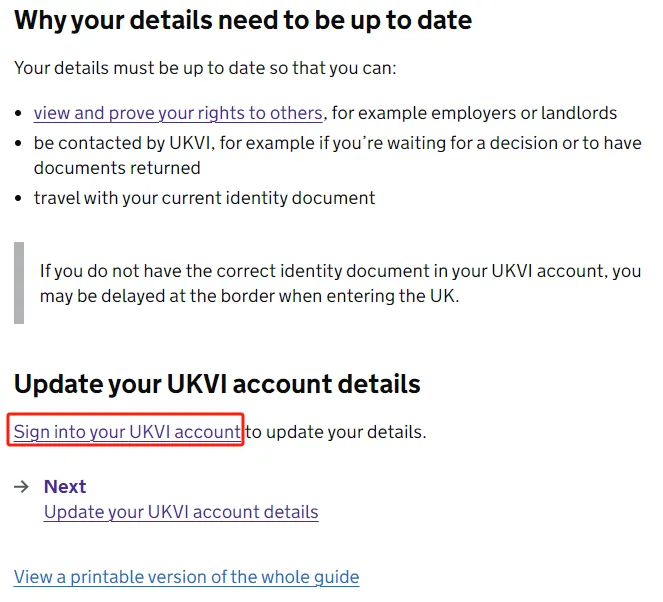Screen dimensions: 663x602
Task: Click the 'Your details must be up to date' paragraph
Action: tap(205, 68)
